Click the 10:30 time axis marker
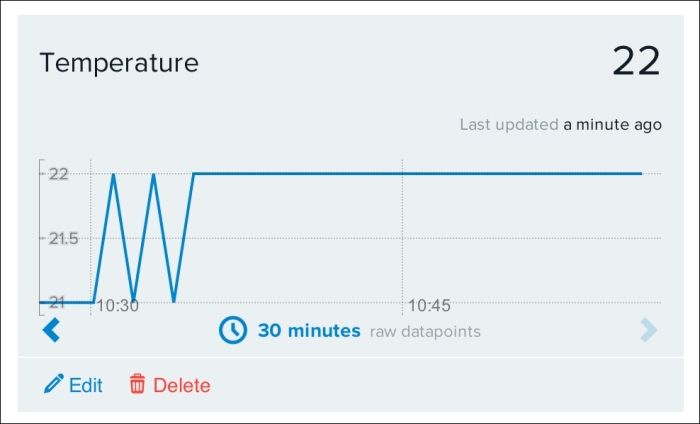700x424 pixels. [x=117, y=306]
